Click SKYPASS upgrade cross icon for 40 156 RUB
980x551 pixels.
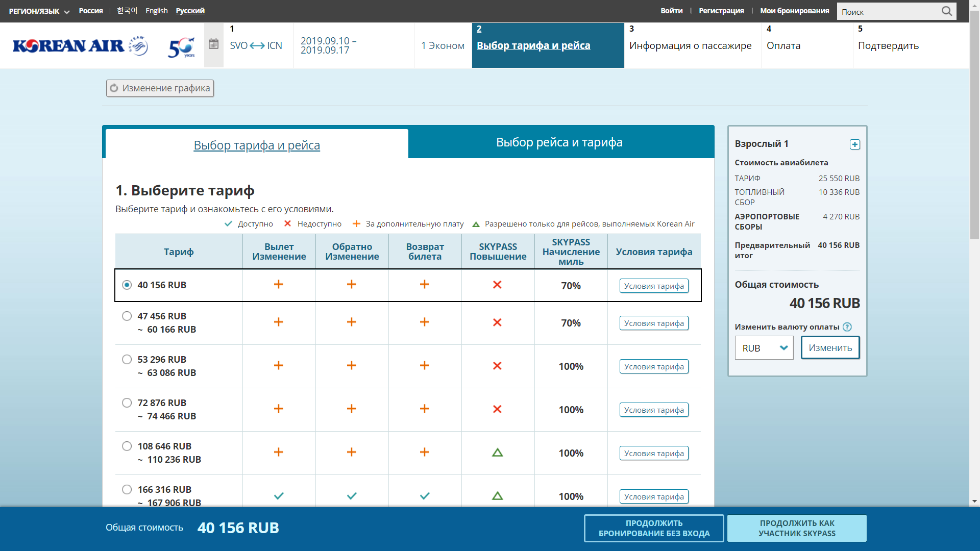[x=497, y=285]
